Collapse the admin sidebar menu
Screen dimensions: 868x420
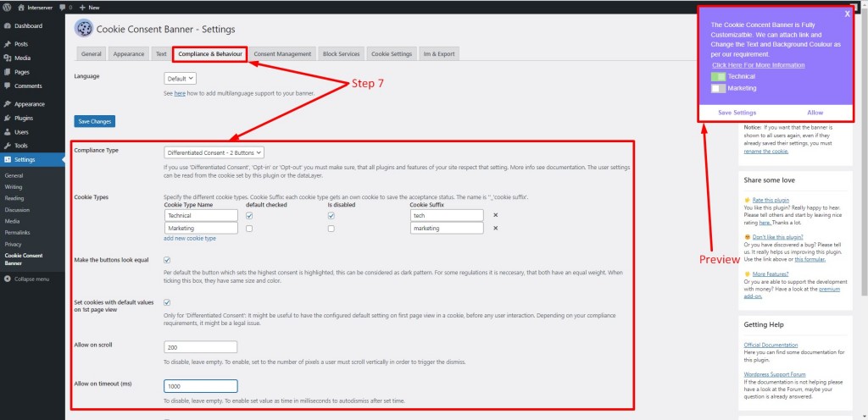(x=27, y=279)
